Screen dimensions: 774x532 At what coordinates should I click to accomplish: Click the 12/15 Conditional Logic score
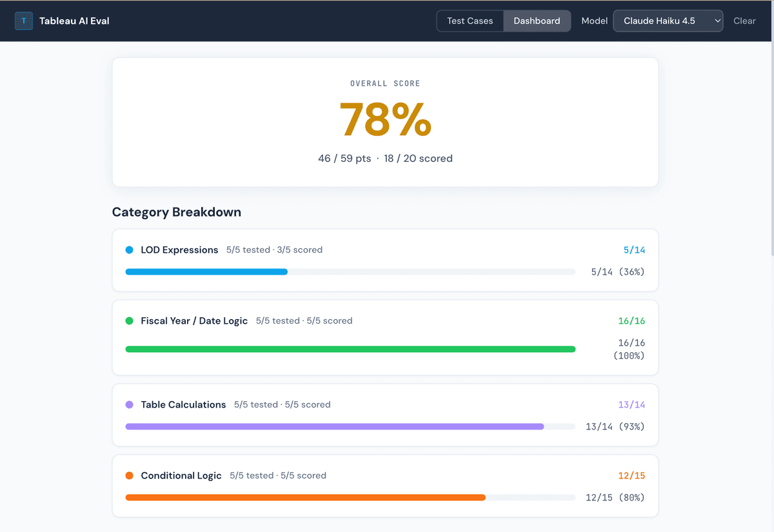[x=632, y=475]
